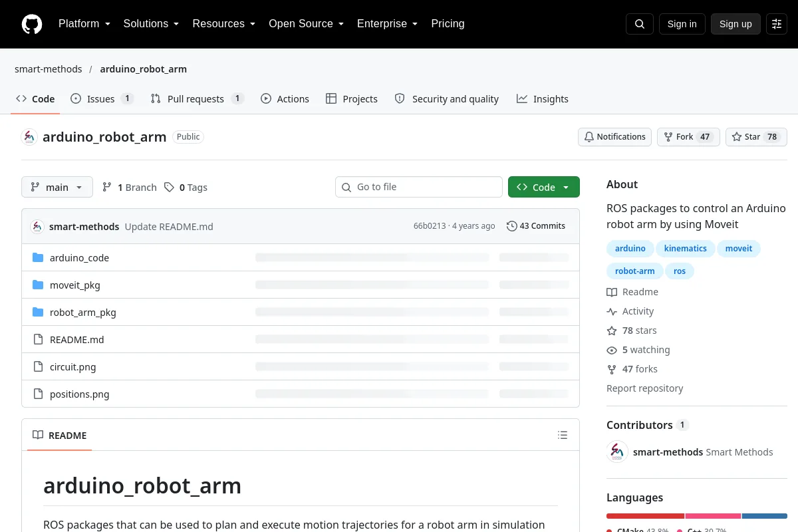This screenshot has width=798, height=532.
Task: Open the moveit_pkg folder
Action: click(75, 285)
